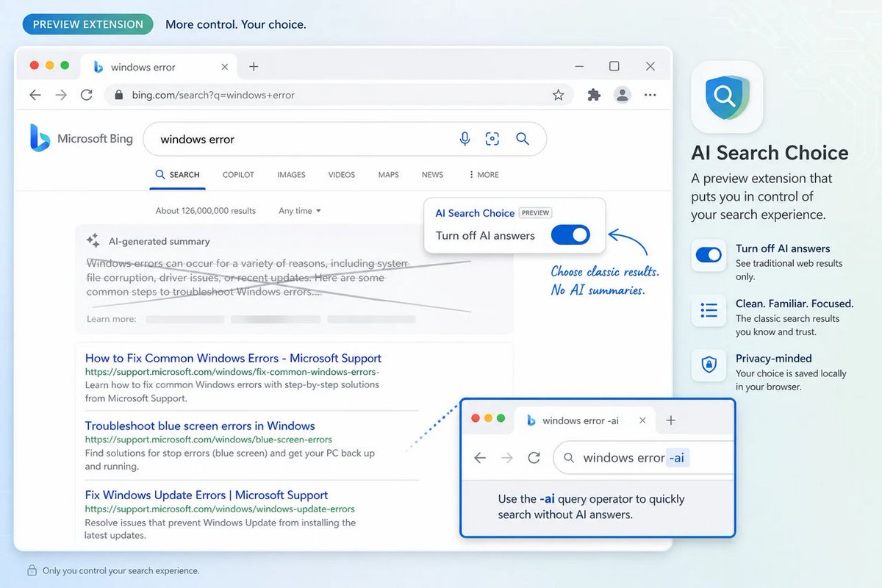
Task: Select the 'windows error' browser tab
Action: (x=158, y=67)
